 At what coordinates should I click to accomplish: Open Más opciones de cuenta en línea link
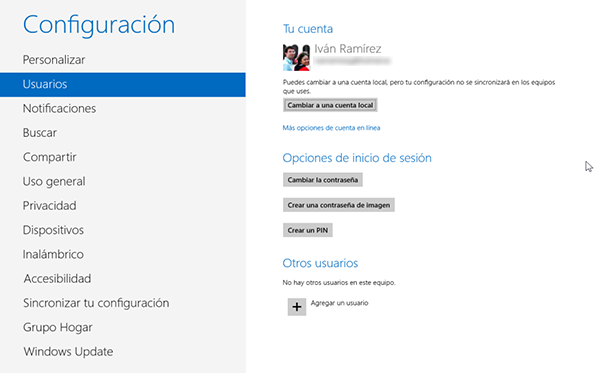[331, 128]
